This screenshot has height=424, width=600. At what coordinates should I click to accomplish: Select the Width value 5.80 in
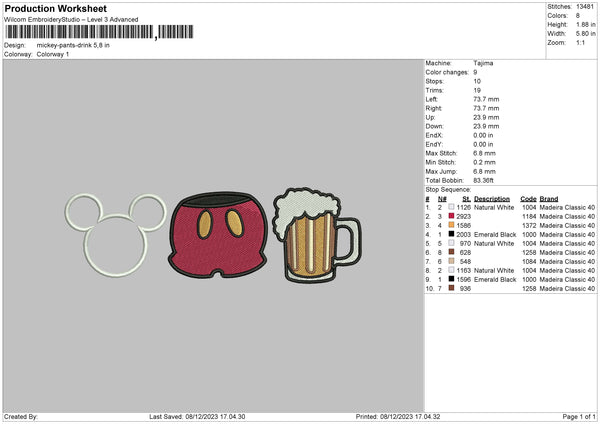click(x=585, y=34)
